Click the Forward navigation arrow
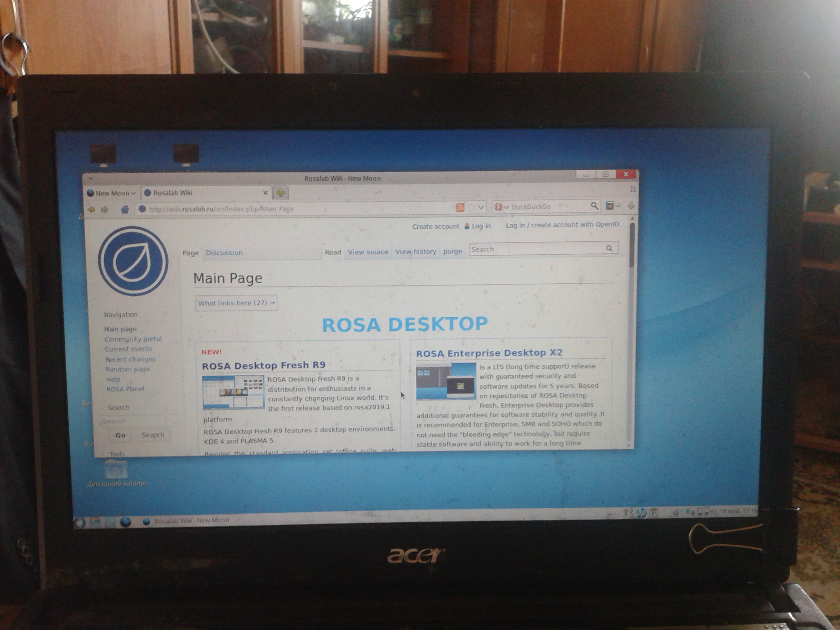Image resolution: width=840 pixels, height=630 pixels. [x=105, y=210]
